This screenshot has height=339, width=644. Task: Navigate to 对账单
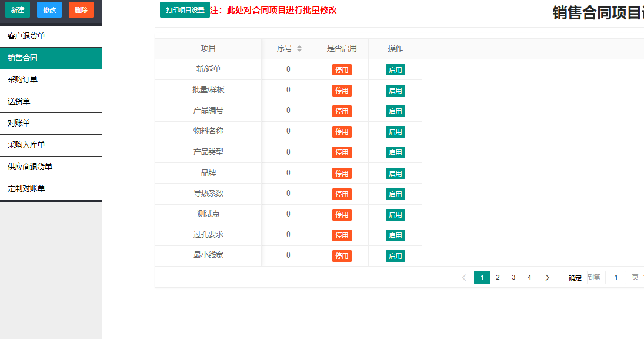click(51, 123)
